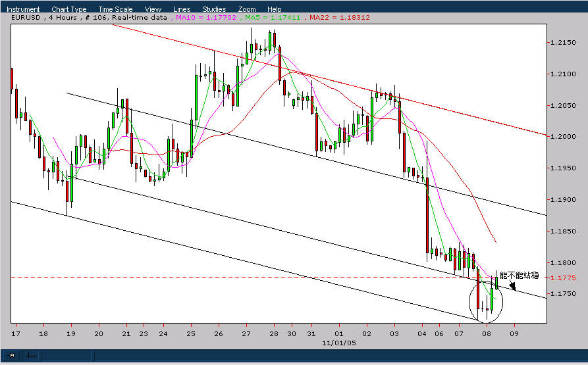Click the 1.2050 price axis label
The width and height of the screenshot is (588, 365).
point(563,106)
